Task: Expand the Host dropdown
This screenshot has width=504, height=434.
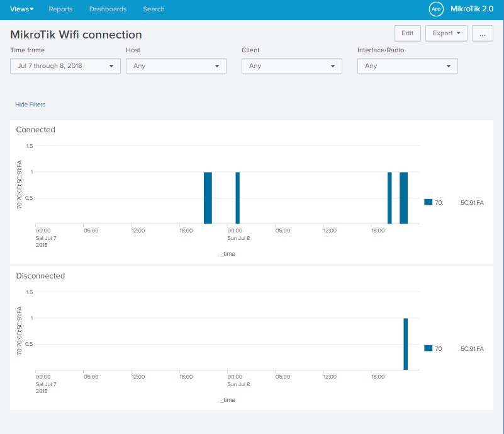Action: point(176,66)
